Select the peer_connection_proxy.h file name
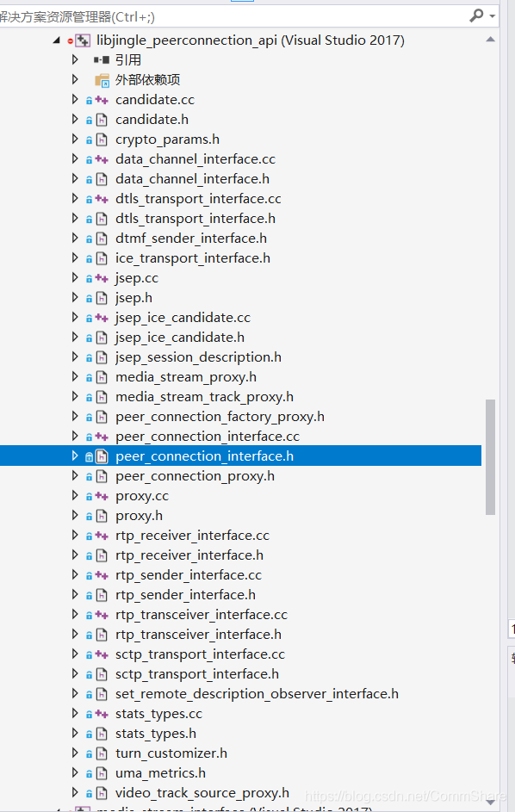The width and height of the screenshot is (515, 812). pos(195,476)
